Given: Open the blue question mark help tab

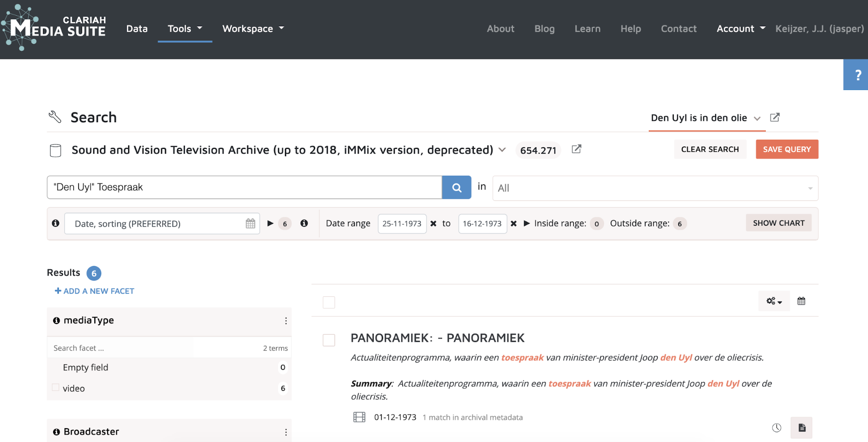Looking at the screenshot, I should click(856, 75).
